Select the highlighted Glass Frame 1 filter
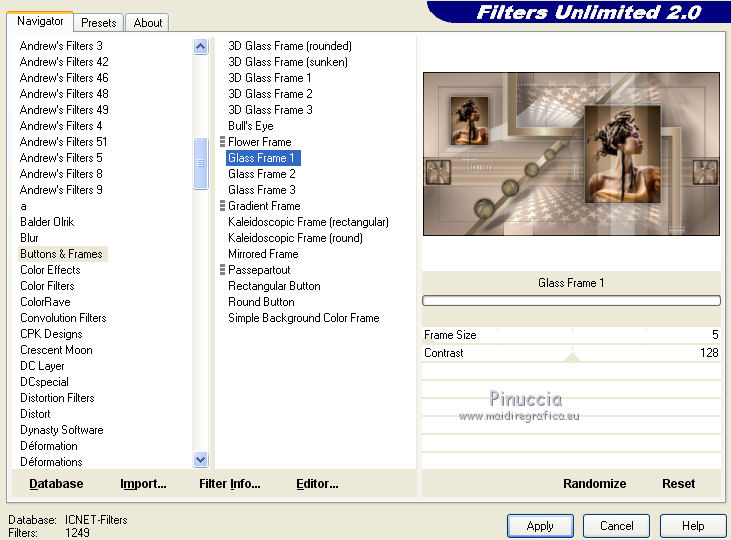Image resolution: width=731 pixels, height=540 pixels. 263,158
